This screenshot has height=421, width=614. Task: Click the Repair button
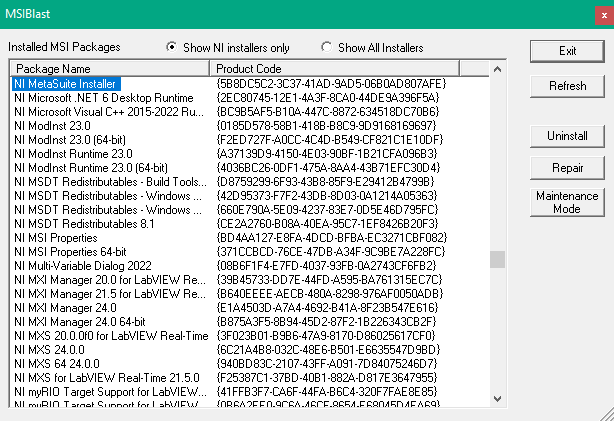[x=567, y=168]
